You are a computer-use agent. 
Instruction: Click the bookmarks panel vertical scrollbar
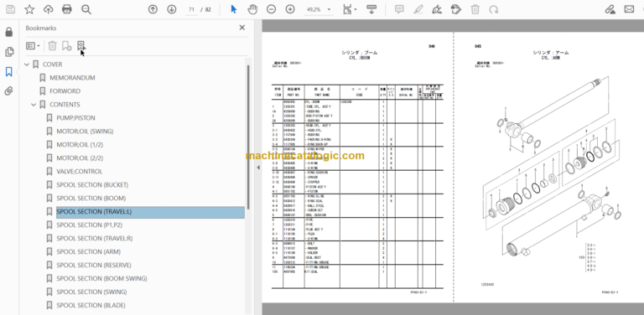coord(247,137)
